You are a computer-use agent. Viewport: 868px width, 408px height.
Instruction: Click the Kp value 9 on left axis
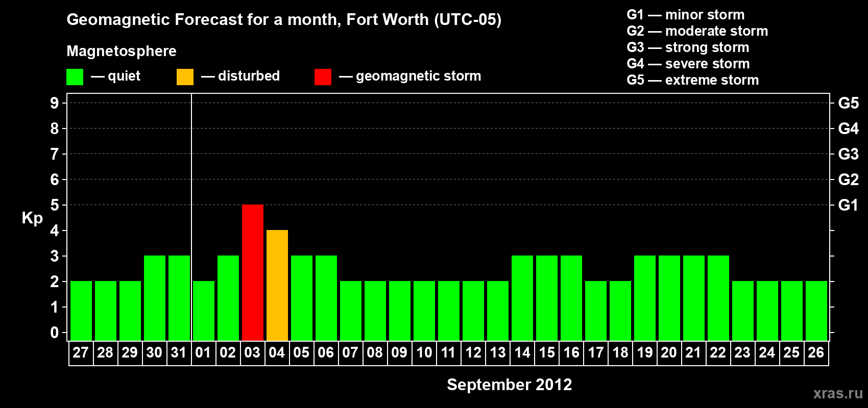click(x=55, y=103)
